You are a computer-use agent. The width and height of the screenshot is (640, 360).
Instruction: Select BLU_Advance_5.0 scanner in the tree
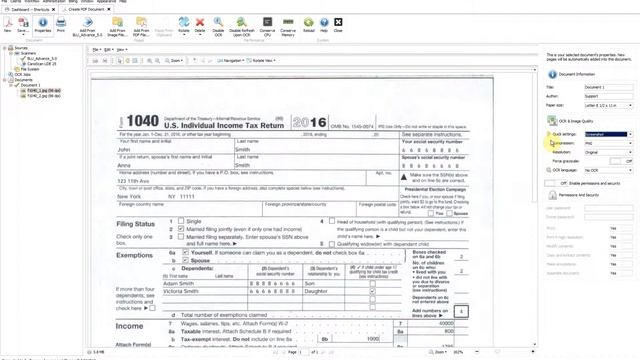42,59
